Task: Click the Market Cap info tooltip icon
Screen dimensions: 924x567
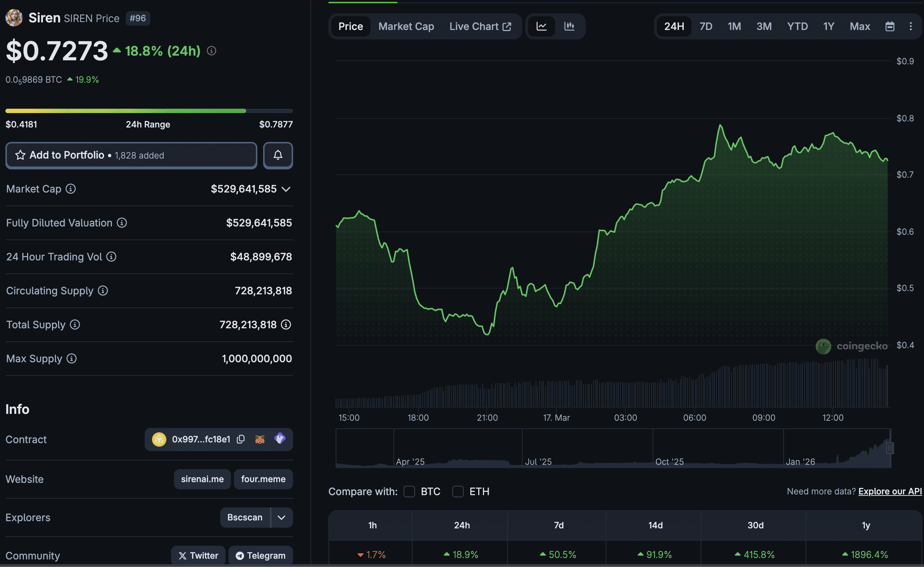Action: point(70,189)
